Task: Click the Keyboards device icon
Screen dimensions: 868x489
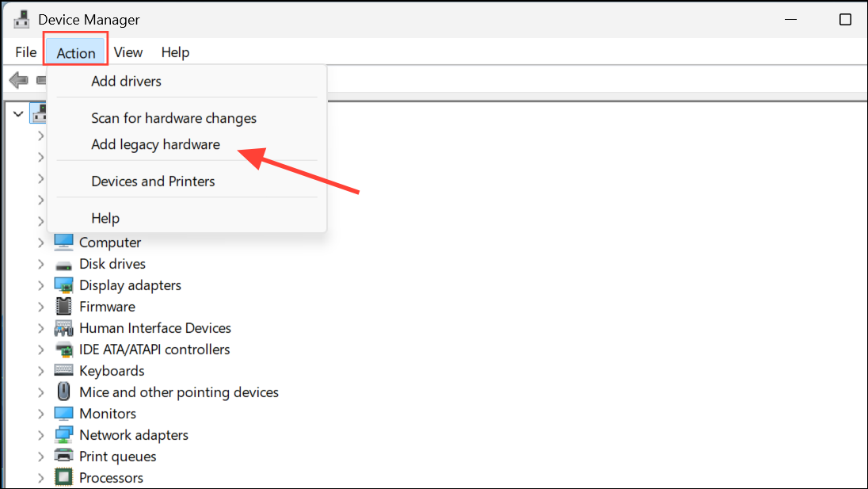Action: point(63,371)
